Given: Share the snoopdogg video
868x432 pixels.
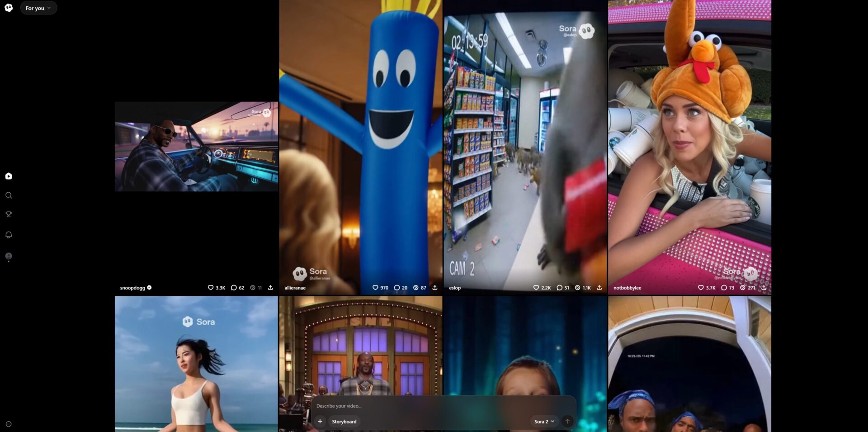Looking at the screenshot, I should coord(270,288).
